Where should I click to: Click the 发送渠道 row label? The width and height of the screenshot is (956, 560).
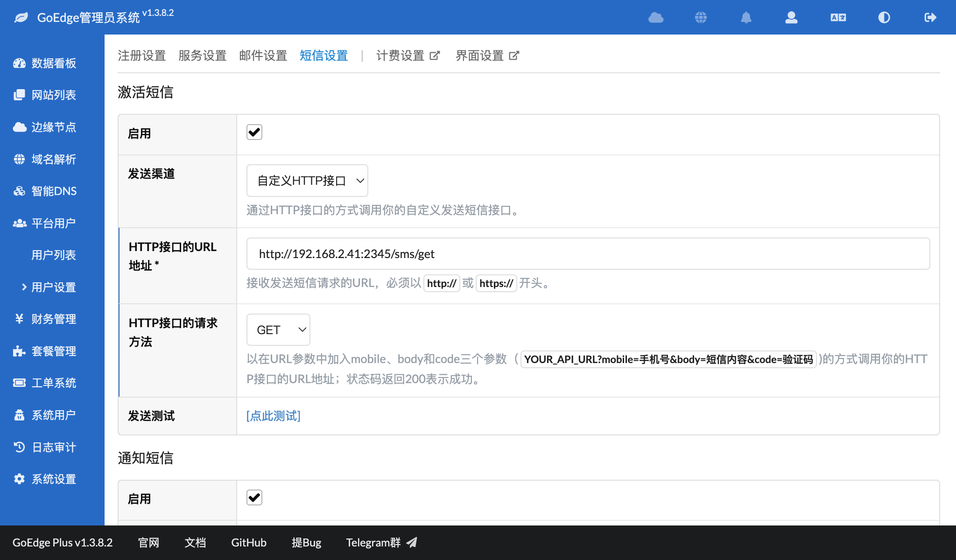151,174
